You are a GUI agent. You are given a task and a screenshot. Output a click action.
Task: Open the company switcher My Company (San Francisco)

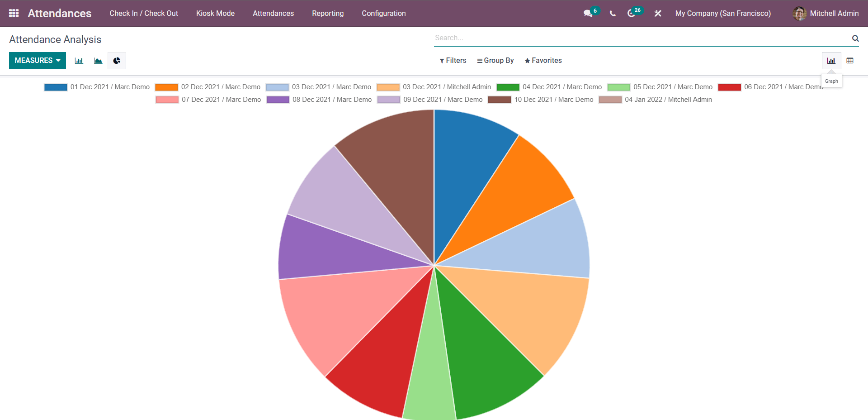(723, 14)
